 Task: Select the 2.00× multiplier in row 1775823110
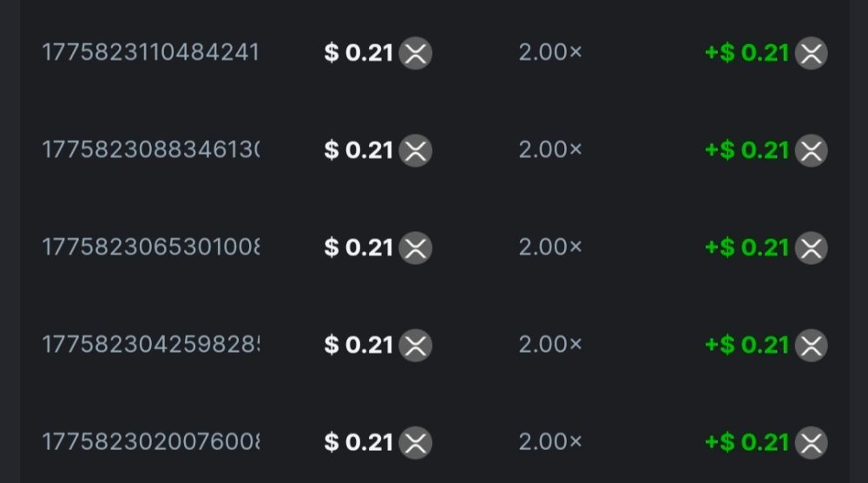tap(550, 54)
